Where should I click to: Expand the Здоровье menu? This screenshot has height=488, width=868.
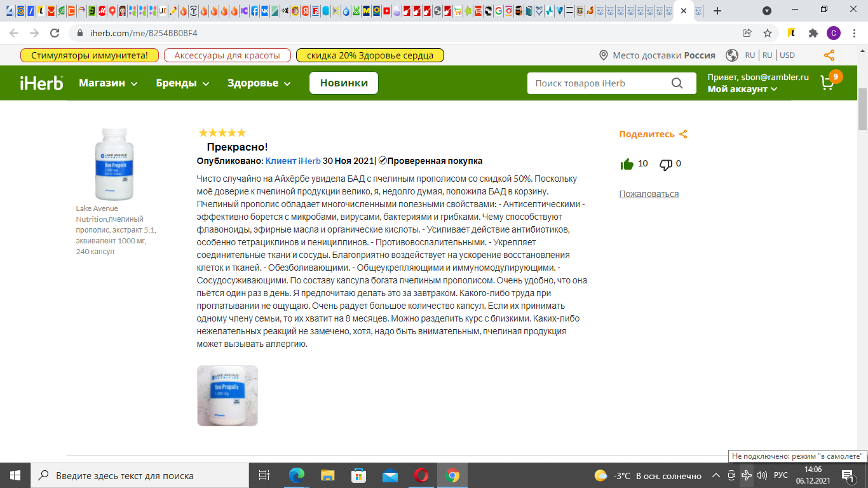[x=259, y=83]
